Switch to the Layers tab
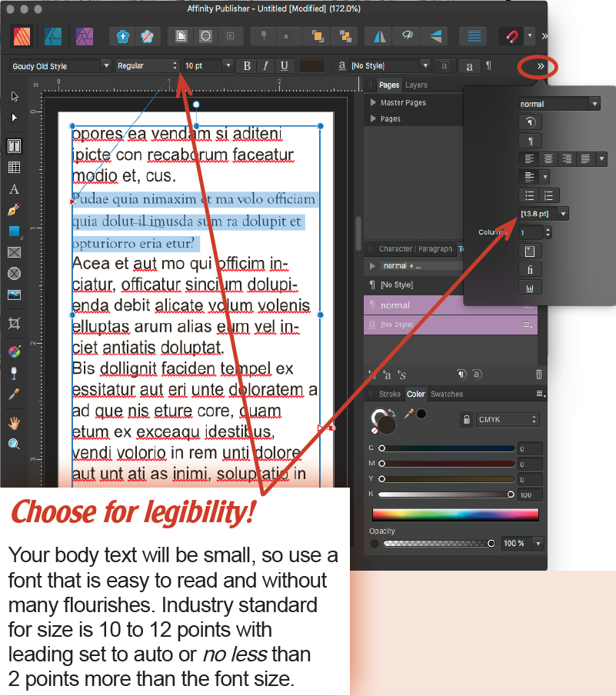This screenshot has height=696, width=616. pos(416,85)
